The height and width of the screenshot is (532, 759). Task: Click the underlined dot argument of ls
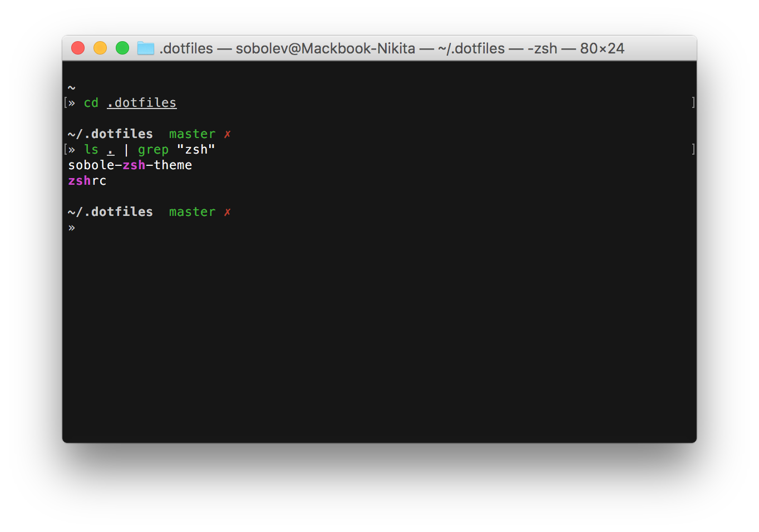point(110,149)
